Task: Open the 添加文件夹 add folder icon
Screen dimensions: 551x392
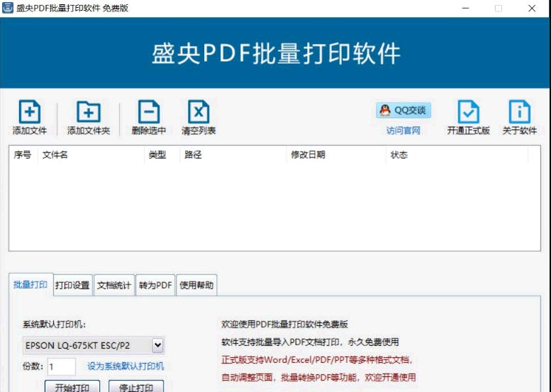Action: (89, 112)
